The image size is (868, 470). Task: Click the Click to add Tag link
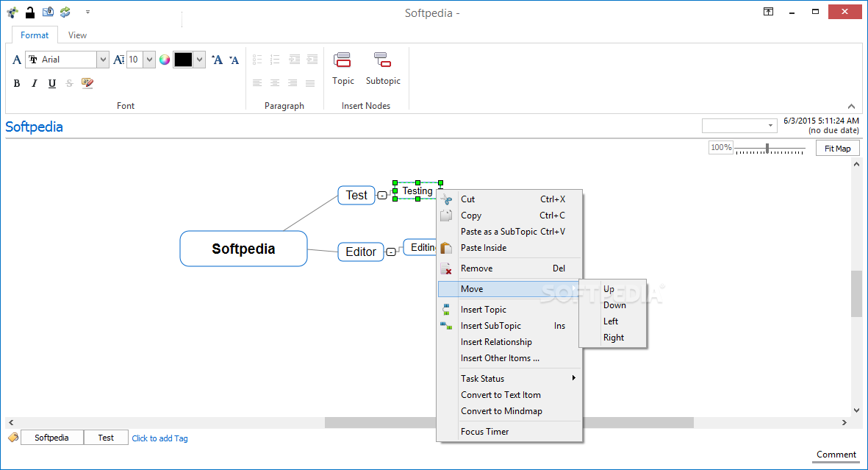point(160,438)
